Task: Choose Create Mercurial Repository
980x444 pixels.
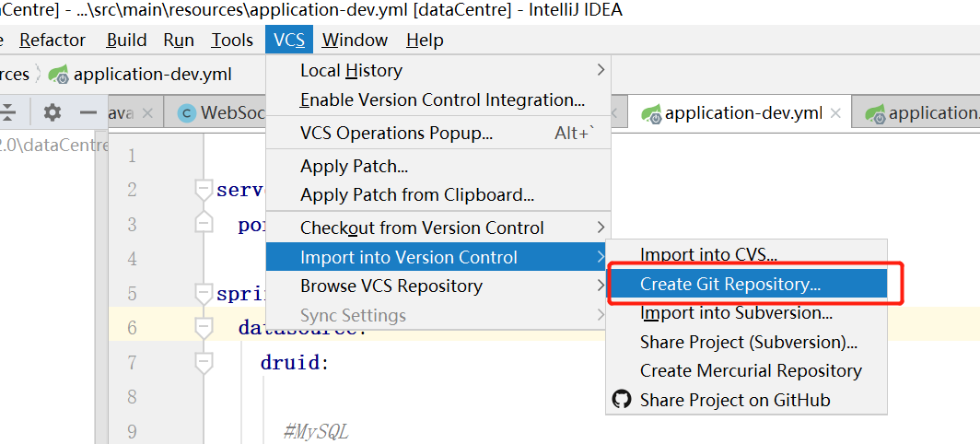Action: 747,371
